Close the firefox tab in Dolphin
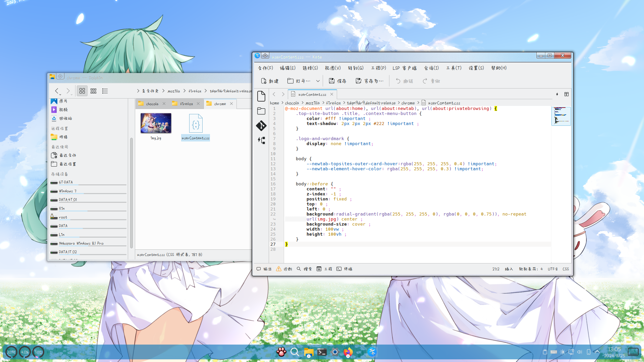 [x=198, y=104]
